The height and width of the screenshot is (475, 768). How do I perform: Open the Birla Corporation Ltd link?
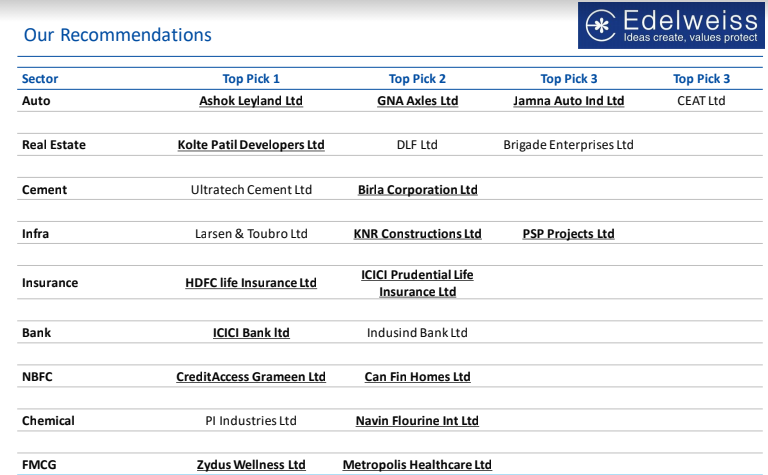pyautogui.click(x=417, y=190)
